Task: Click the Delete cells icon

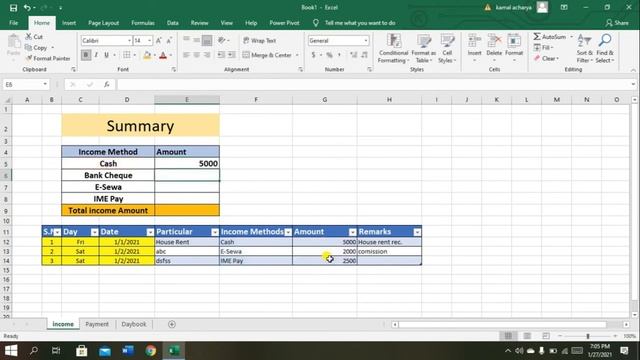Action: (494, 41)
